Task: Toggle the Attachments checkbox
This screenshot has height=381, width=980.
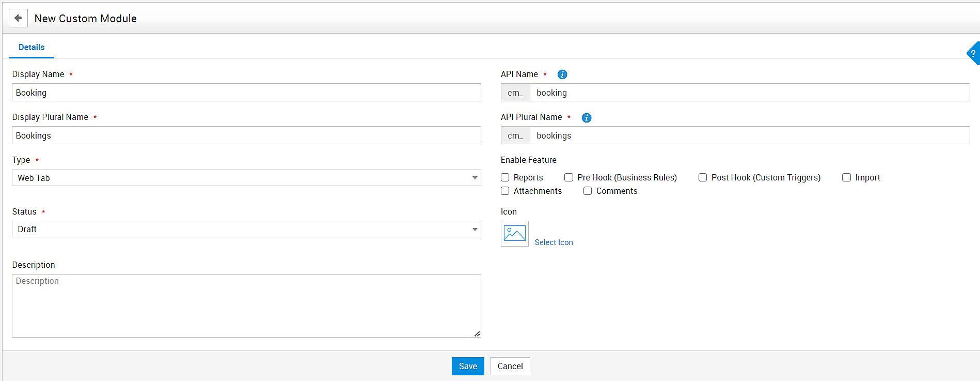Action: coord(505,191)
